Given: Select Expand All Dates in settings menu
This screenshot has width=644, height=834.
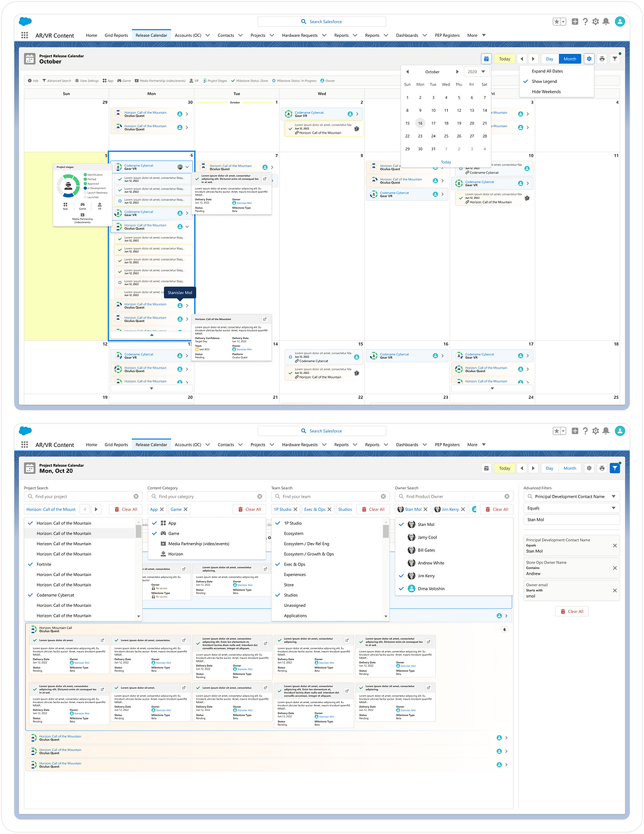Looking at the screenshot, I should [557, 71].
